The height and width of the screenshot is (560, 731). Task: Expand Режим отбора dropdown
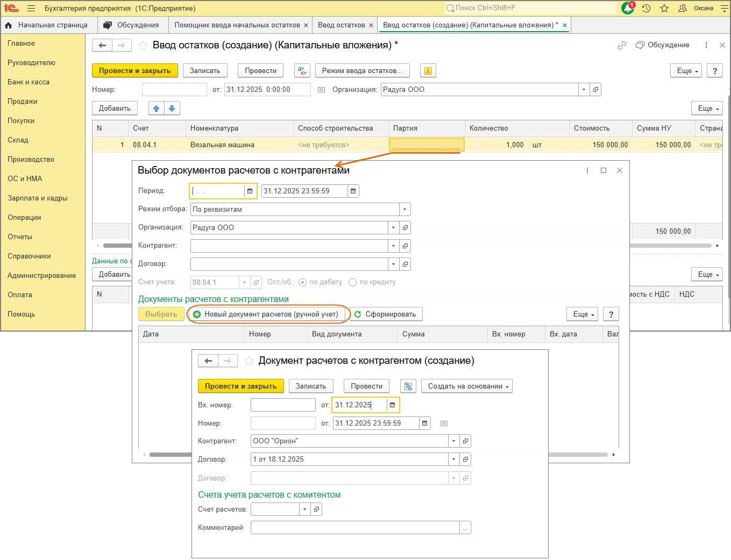405,209
